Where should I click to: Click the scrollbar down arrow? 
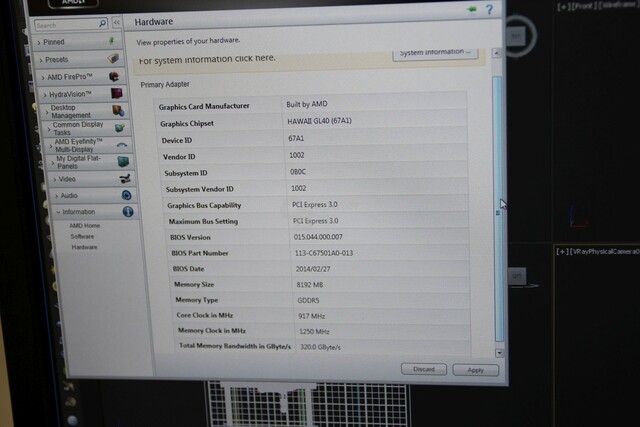click(x=500, y=353)
